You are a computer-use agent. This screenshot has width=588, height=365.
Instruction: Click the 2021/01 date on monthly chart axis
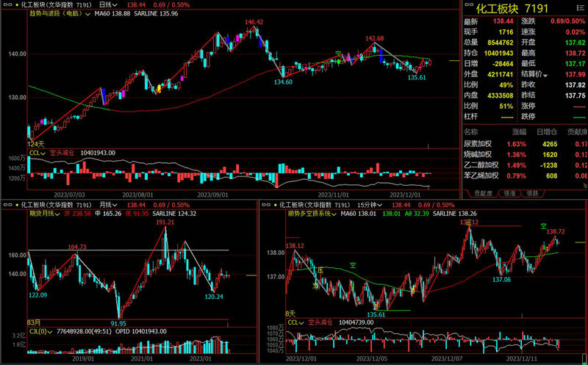click(142, 358)
